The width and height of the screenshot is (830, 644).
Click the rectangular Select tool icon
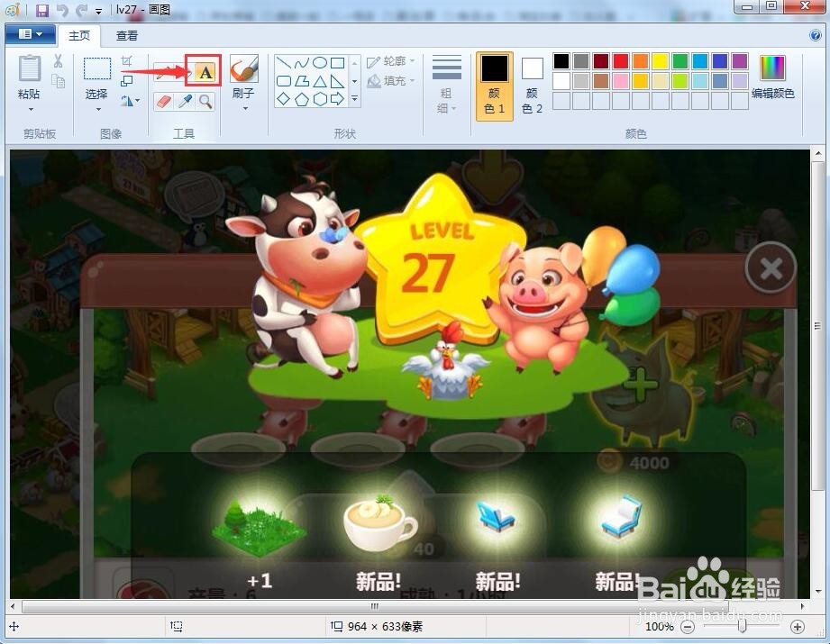pos(96,68)
